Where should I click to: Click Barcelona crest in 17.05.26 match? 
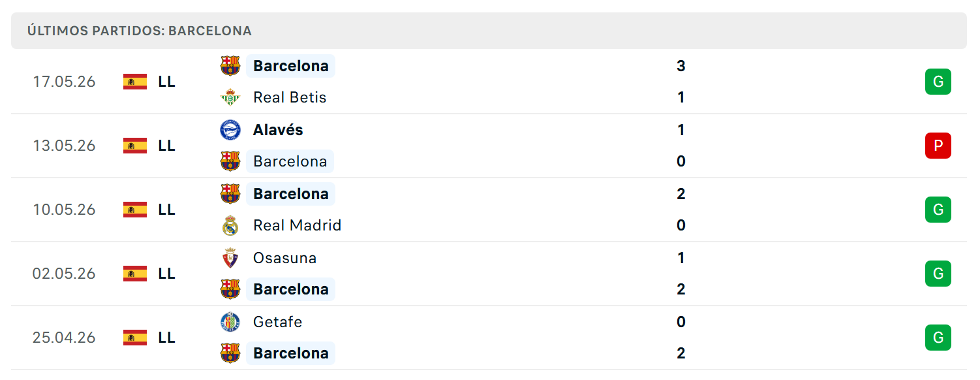pos(230,66)
